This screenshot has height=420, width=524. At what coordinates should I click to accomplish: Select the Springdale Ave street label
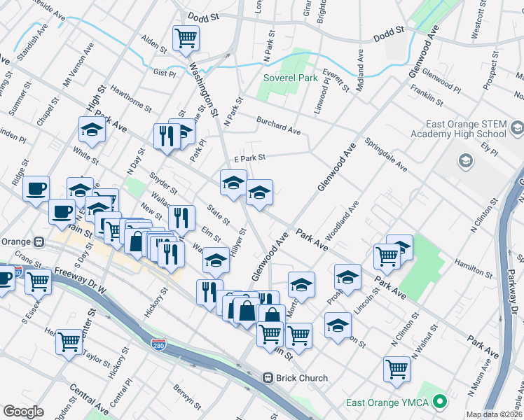[386, 155]
